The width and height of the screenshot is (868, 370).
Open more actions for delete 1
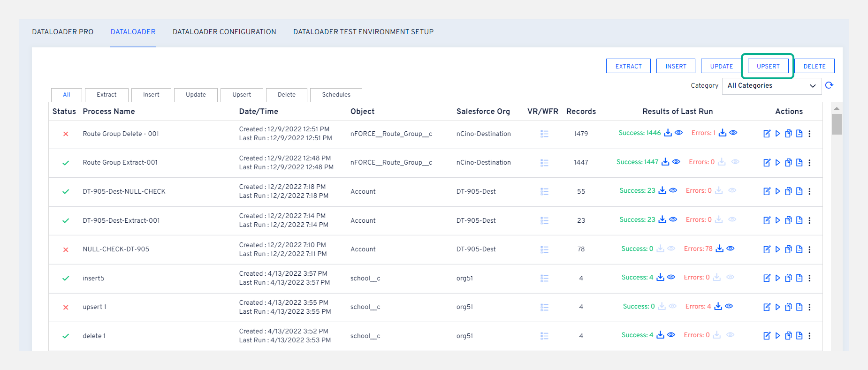point(809,336)
